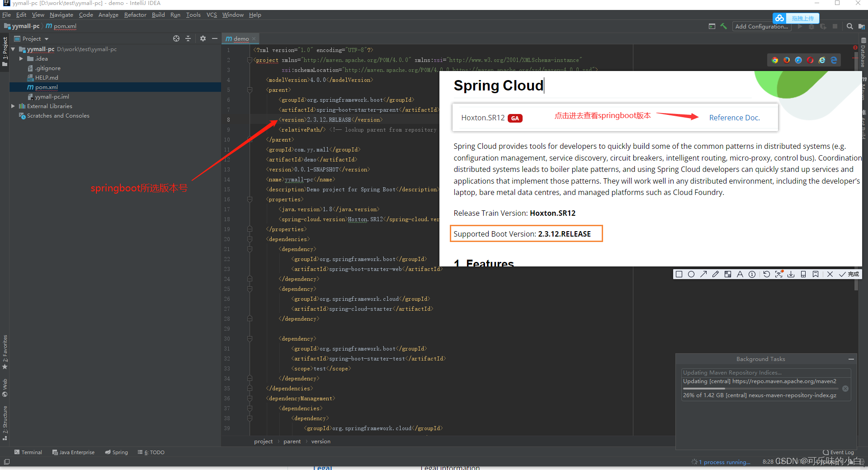Open pom.xml in Internet Explorer icon
868x470 pixels.
click(822, 60)
